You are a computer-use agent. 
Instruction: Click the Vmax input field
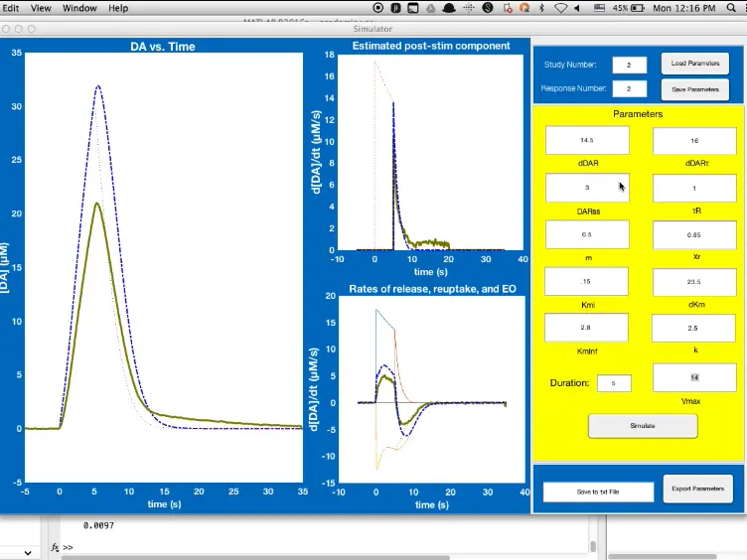(x=694, y=377)
